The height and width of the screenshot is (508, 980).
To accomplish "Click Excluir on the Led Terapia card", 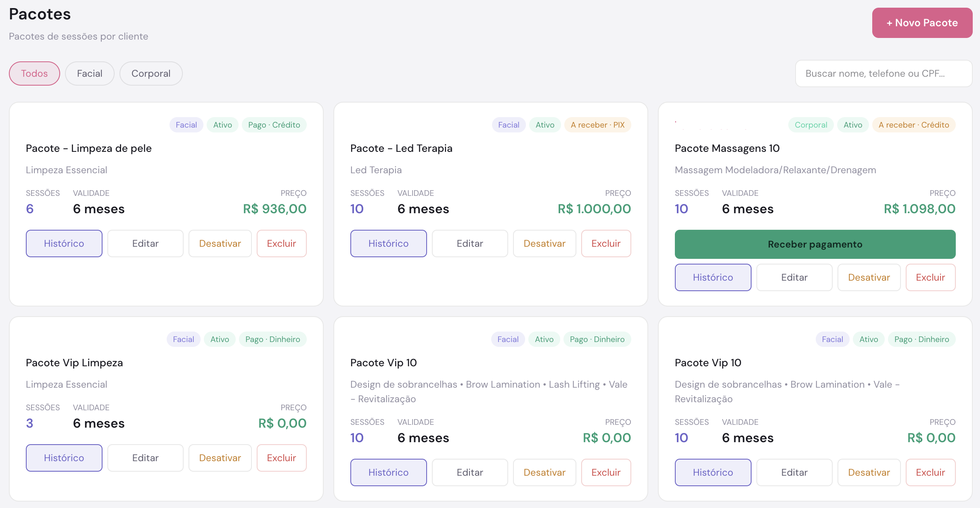I will tap(606, 244).
